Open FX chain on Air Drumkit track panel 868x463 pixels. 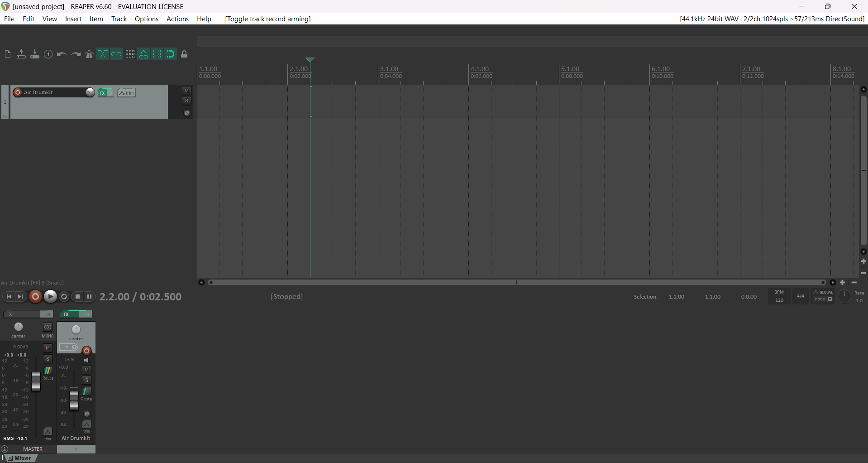pos(102,93)
